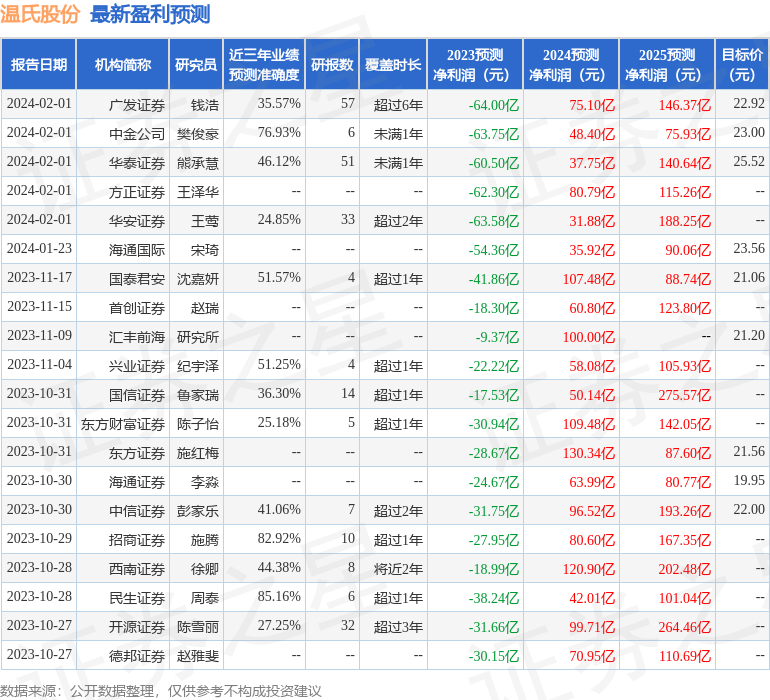Click the 温氏股份 title text

click(x=40, y=14)
